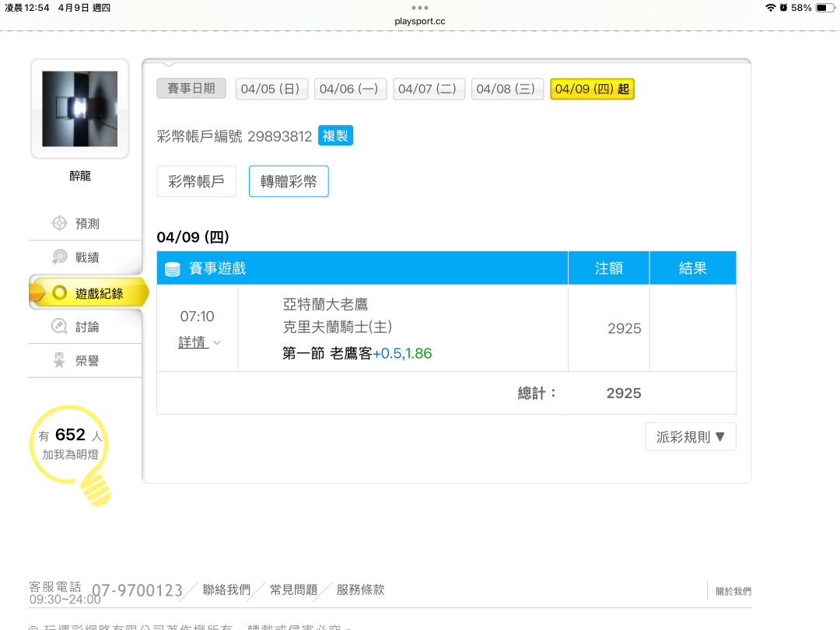Select the 04/09 (四) 起 date tab
This screenshot has width=840, height=630.
(592, 89)
